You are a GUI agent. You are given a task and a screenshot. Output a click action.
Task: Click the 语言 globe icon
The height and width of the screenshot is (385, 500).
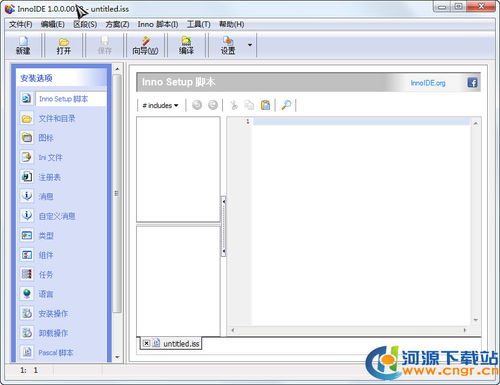pyautogui.click(x=27, y=294)
